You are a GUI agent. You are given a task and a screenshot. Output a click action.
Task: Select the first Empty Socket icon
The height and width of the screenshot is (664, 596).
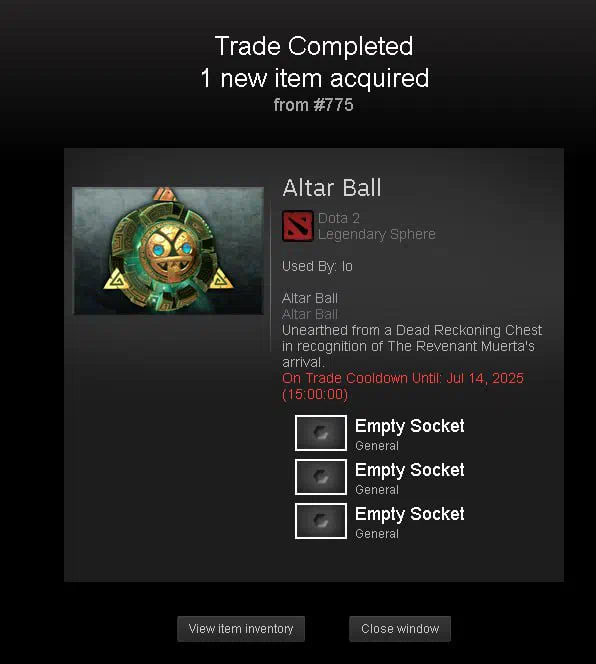click(x=321, y=433)
